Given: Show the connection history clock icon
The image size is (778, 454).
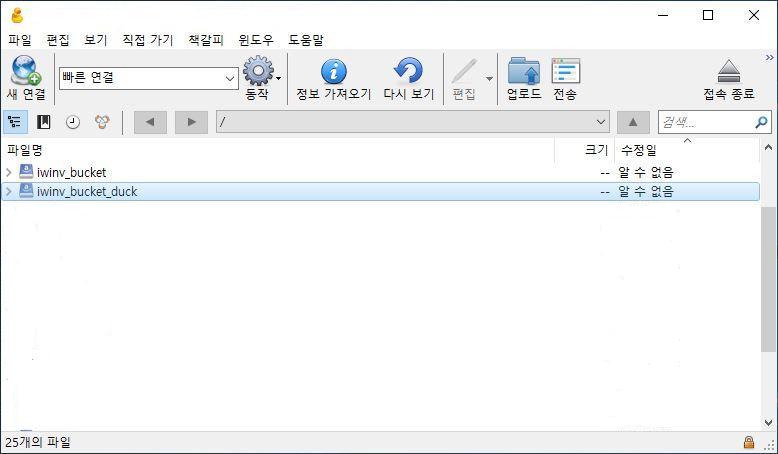Looking at the screenshot, I should pyautogui.click(x=73, y=122).
